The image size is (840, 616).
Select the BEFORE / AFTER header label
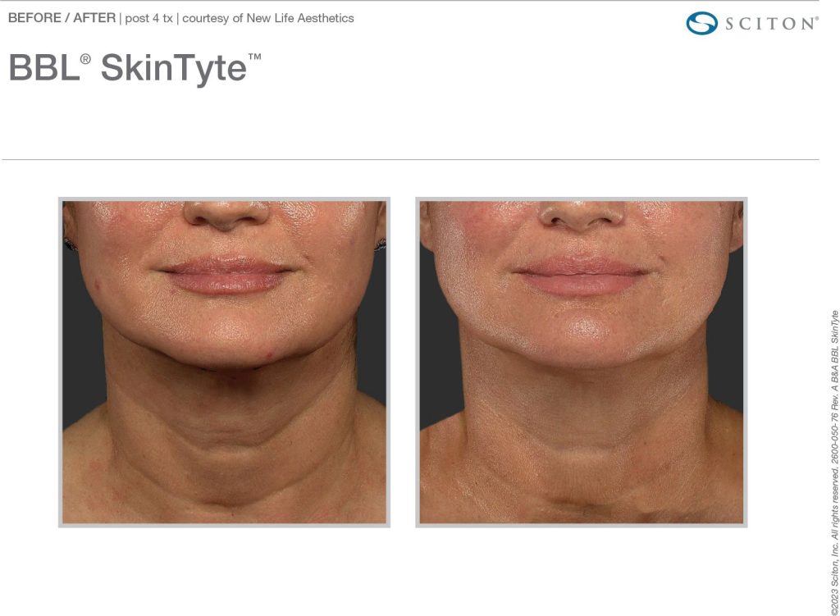pyautogui.click(x=62, y=18)
